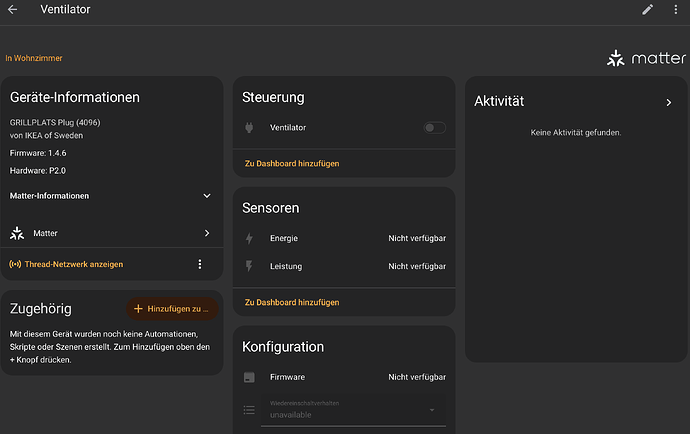Image resolution: width=690 pixels, height=434 pixels.
Task: Click the Firmware update icon
Action: [x=249, y=377]
